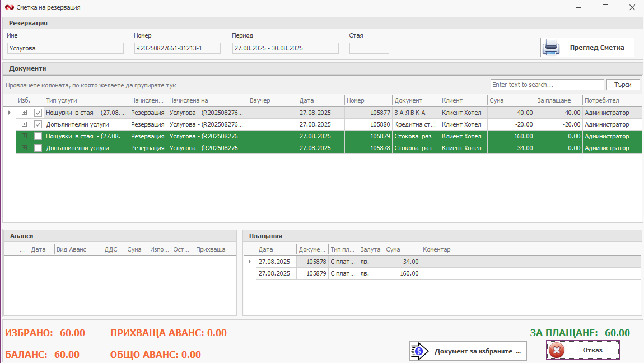Sort documents by the Сума column header
Viewport: 644px width, 363px height.
coord(511,100)
